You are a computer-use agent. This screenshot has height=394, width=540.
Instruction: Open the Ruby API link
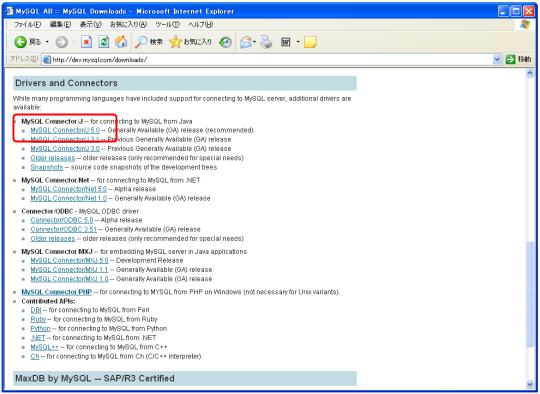pos(38,319)
